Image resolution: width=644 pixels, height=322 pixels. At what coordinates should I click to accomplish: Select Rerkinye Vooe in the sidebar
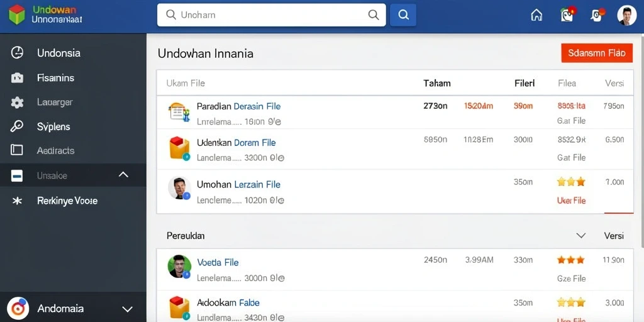[67, 201]
